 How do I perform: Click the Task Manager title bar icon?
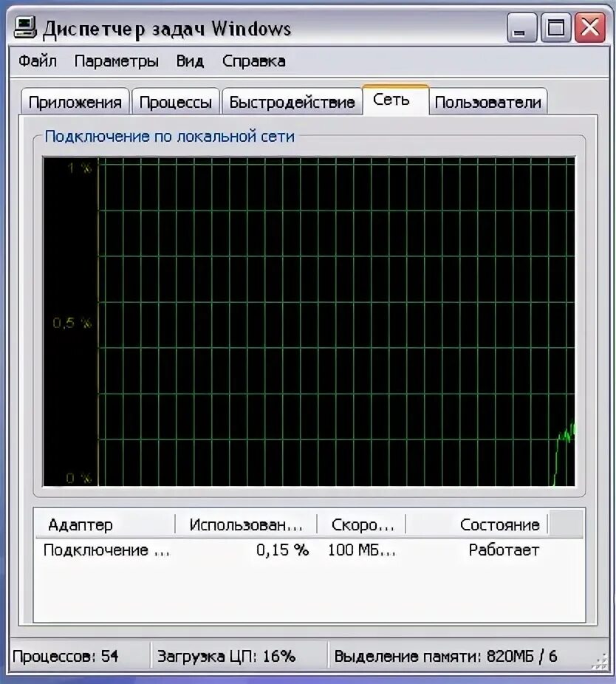[25, 28]
